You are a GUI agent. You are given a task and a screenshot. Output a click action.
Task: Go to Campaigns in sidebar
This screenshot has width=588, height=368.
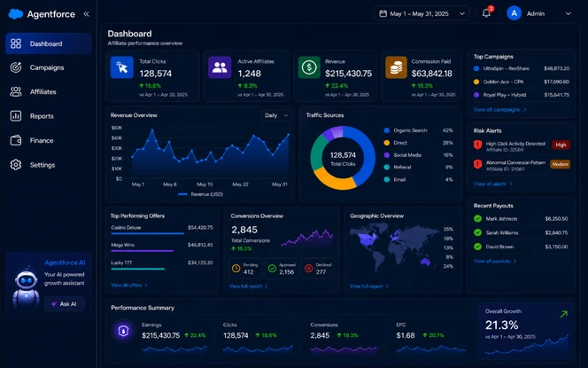point(49,67)
